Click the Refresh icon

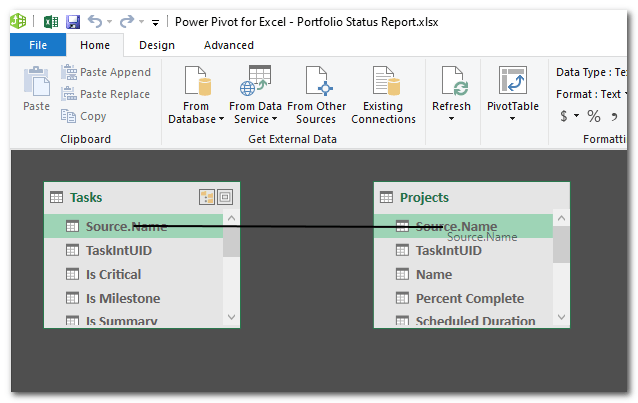click(x=454, y=81)
